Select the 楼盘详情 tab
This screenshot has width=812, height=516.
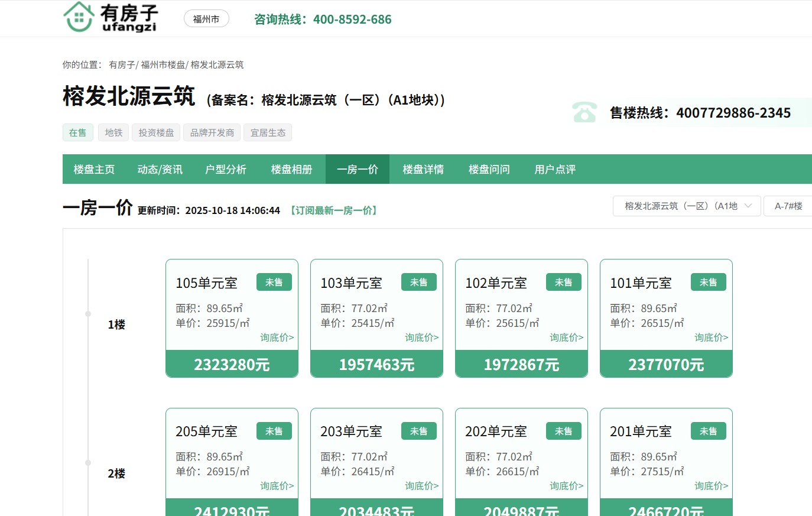point(423,170)
